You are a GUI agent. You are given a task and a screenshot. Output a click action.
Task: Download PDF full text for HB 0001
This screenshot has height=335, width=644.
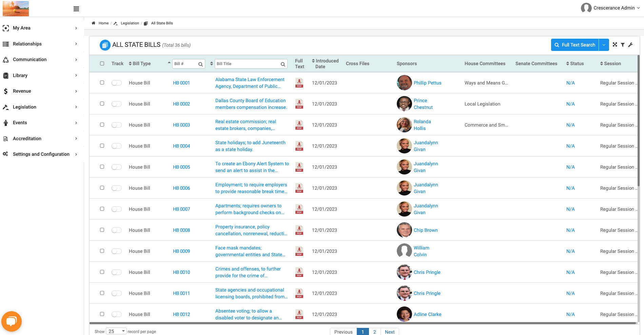click(x=299, y=83)
